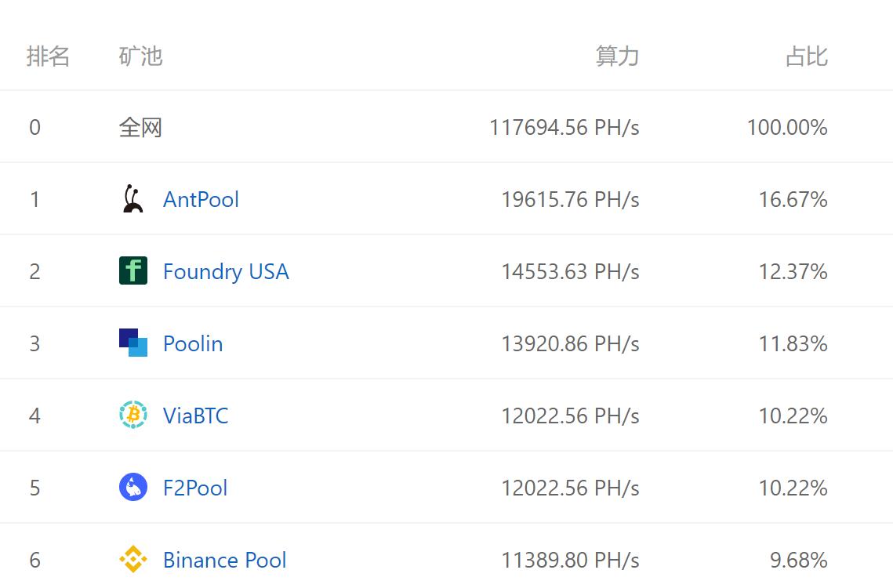The width and height of the screenshot is (893, 588).
Task: Click the 矿池 column header
Action: coord(141,56)
